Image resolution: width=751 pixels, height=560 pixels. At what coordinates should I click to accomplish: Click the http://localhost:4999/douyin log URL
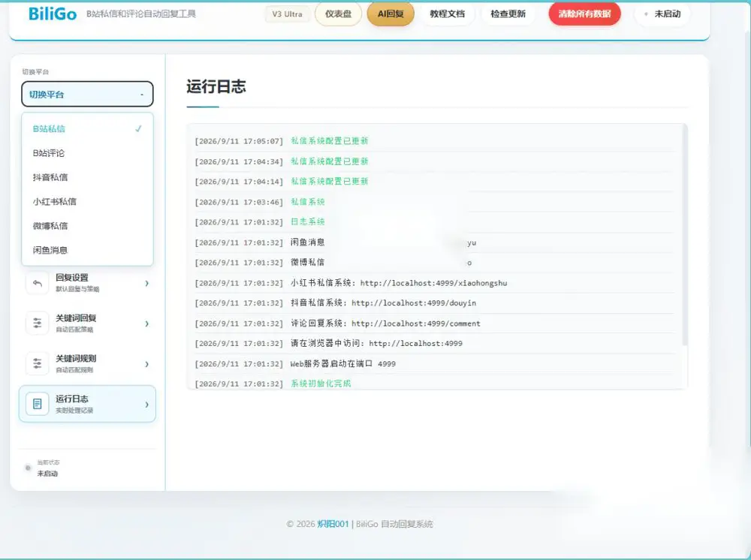(x=414, y=303)
